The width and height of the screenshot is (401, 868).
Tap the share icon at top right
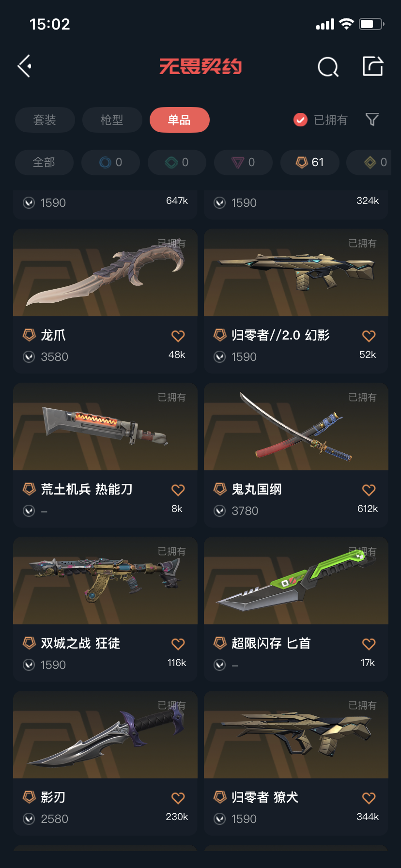(373, 66)
